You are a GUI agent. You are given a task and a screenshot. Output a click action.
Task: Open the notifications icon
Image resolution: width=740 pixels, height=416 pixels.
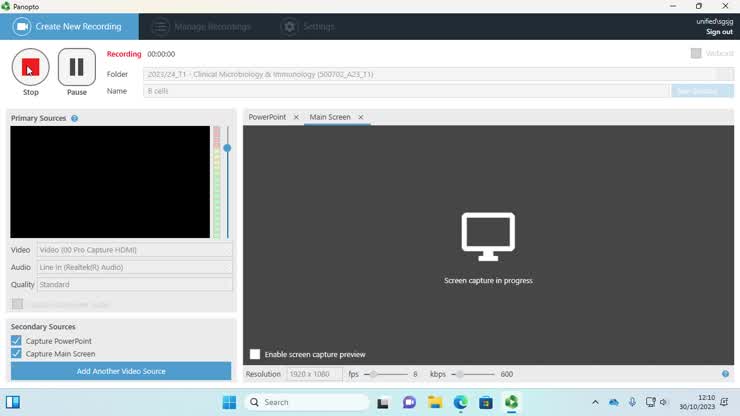(x=724, y=402)
